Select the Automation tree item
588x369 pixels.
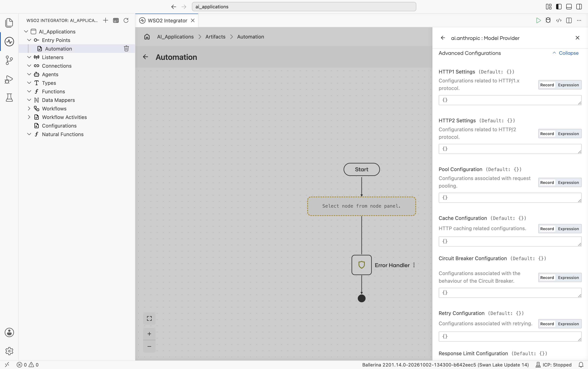coord(77,49)
